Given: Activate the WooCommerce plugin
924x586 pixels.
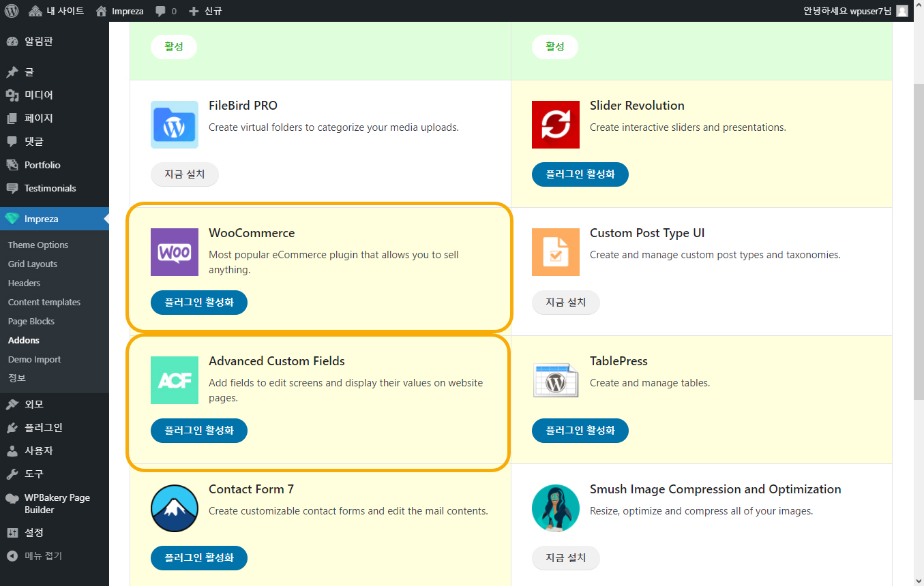Looking at the screenshot, I should click(199, 303).
